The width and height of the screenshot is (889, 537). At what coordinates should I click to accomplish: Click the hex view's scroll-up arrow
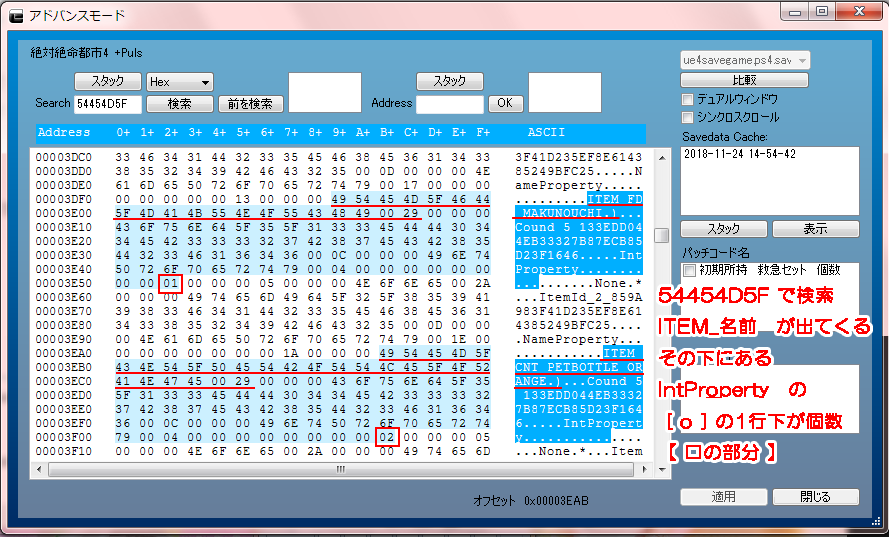(661, 156)
